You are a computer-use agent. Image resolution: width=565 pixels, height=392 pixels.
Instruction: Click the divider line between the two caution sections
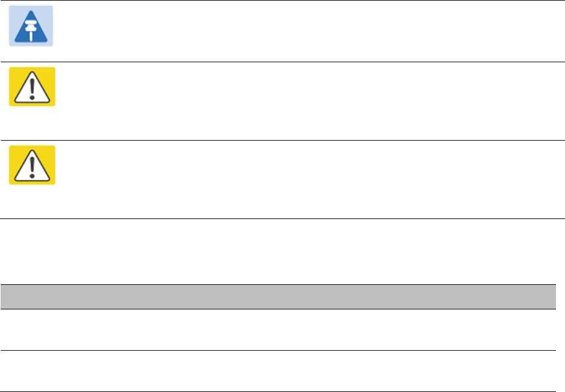[283, 141]
